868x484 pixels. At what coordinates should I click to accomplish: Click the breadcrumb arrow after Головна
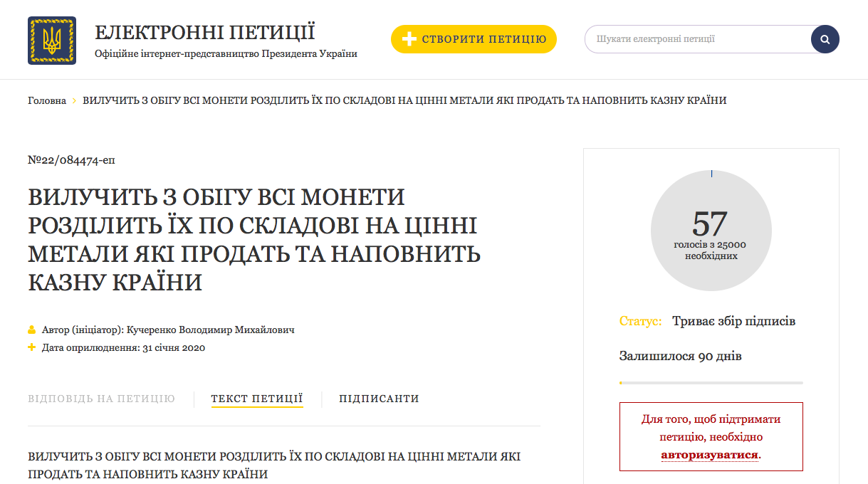pyautogui.click(x=74, y=101)
